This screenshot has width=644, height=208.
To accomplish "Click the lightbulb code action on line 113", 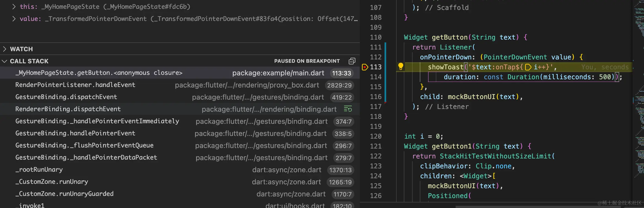I will (401, 66).
